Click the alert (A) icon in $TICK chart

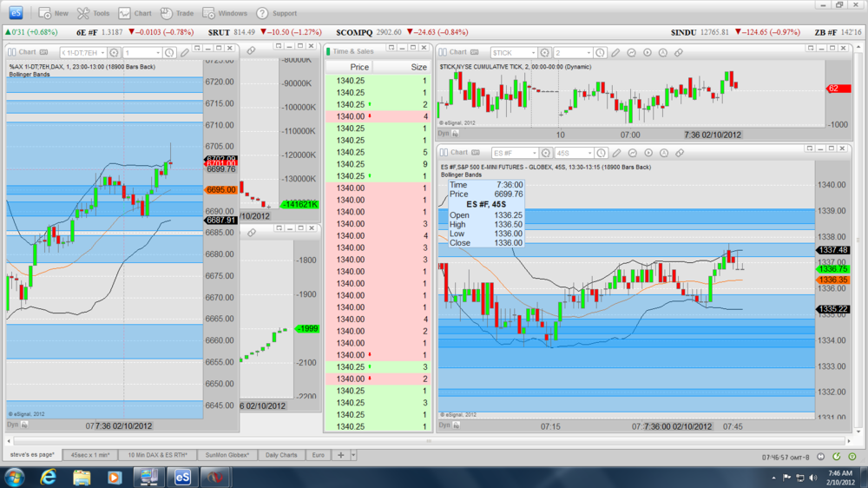click(x=662, y=53)
